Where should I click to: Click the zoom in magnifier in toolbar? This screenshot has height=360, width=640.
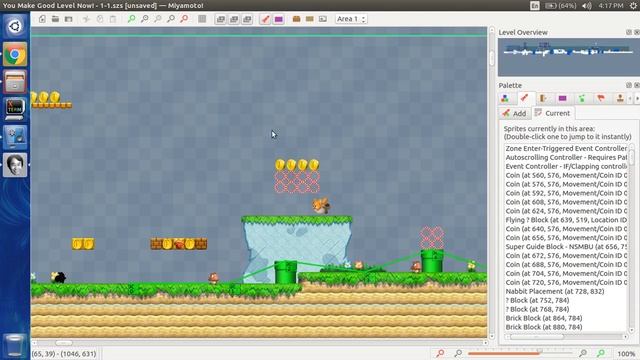click(144, 19)
